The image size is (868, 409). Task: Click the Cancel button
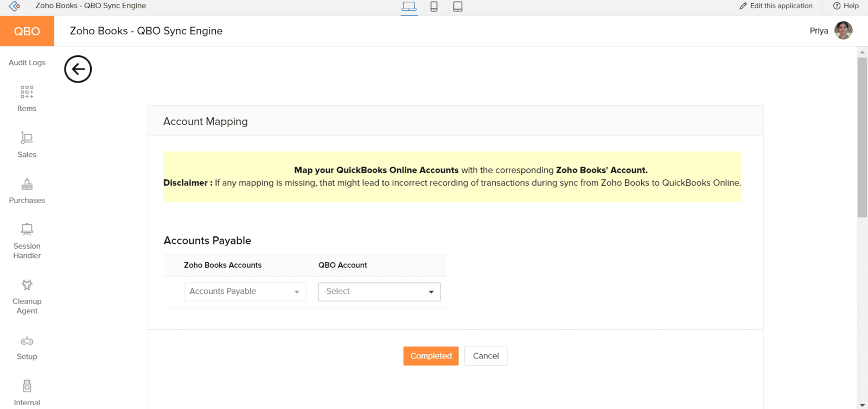click(x=486, y=356)
